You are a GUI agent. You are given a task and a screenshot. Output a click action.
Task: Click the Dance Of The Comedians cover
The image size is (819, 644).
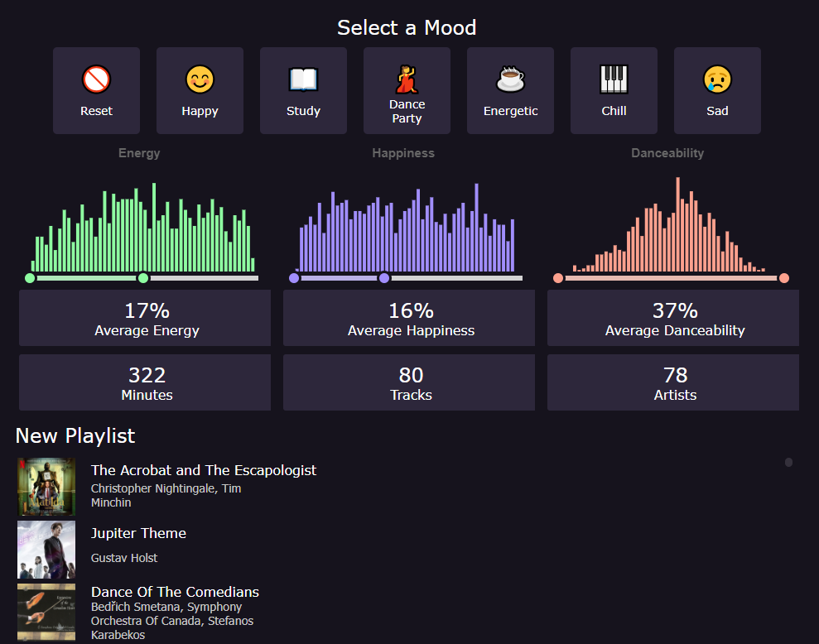point(46,612)
